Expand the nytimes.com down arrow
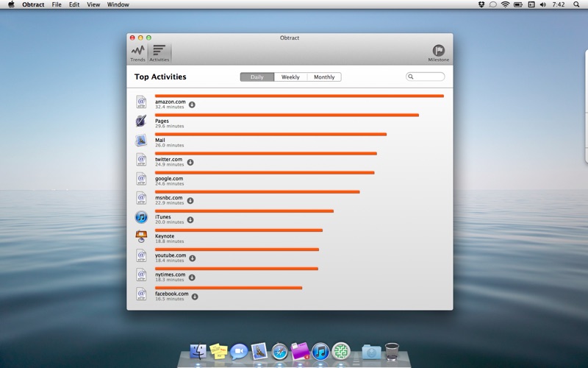 [x=192, y=277]
